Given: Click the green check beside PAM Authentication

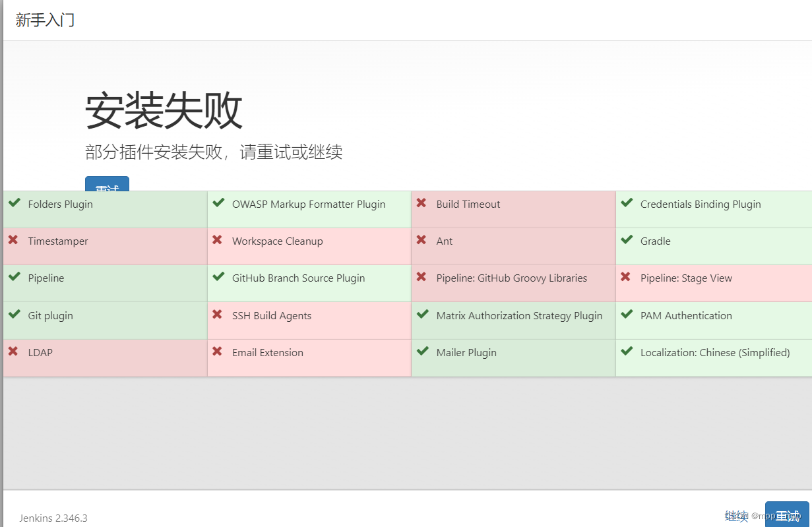Looking at the screenshot, I should pos(627,315).
